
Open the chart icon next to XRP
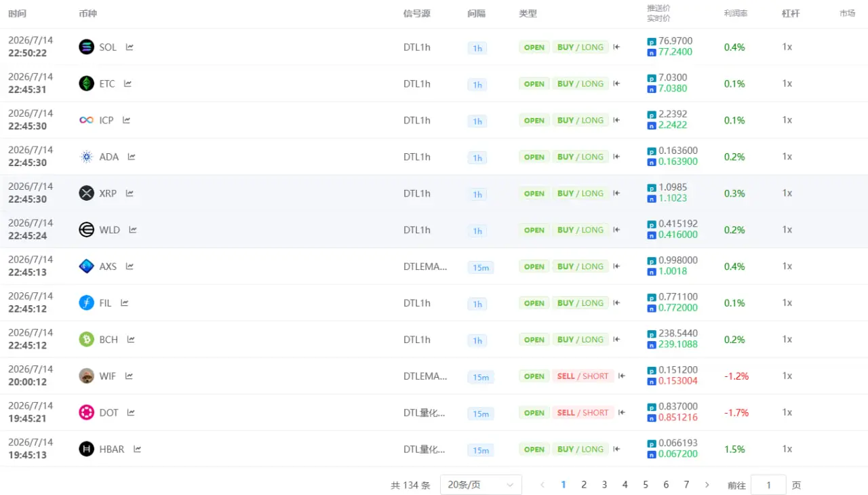pos(130,193)
